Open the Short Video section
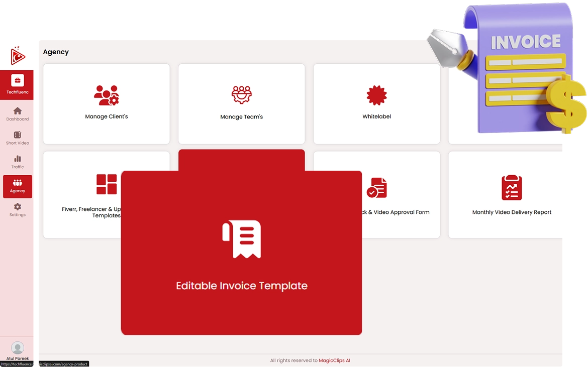The image size is (588, 367). (18, 135)
